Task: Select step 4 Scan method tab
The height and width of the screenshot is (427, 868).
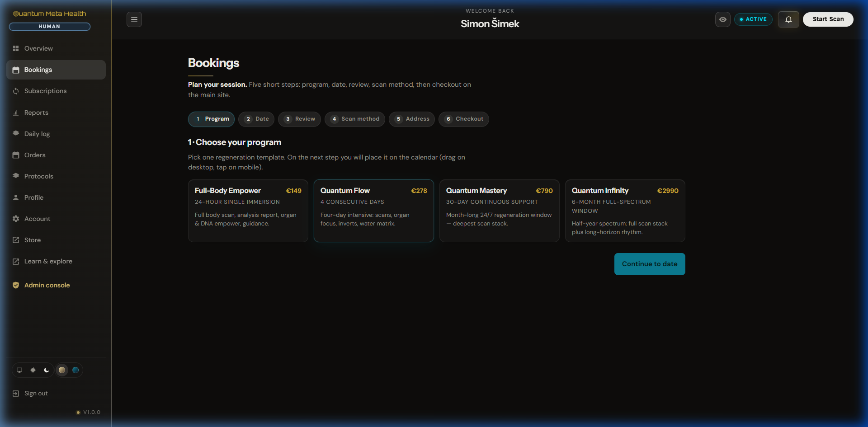Action: pyautogui.click(x=355, y=119)
